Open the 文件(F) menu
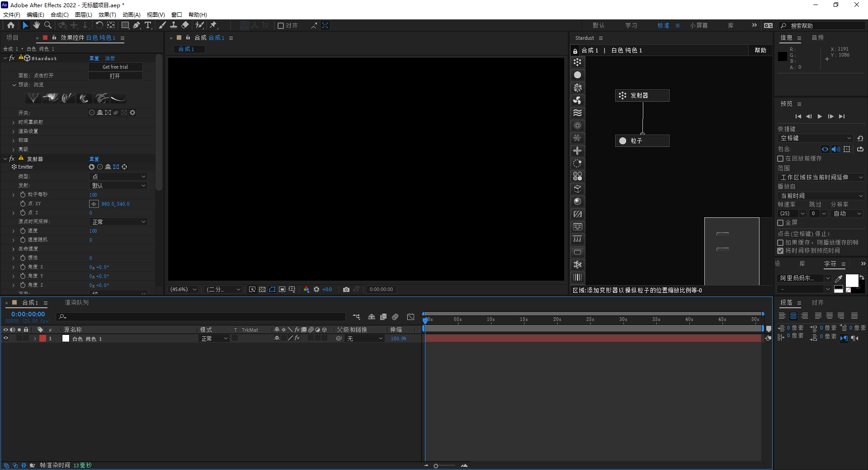 click(11, 14)
